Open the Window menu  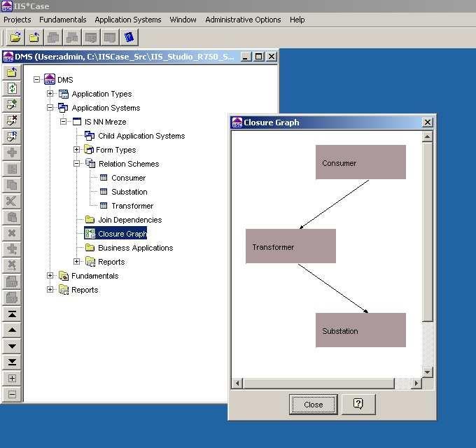183,20
